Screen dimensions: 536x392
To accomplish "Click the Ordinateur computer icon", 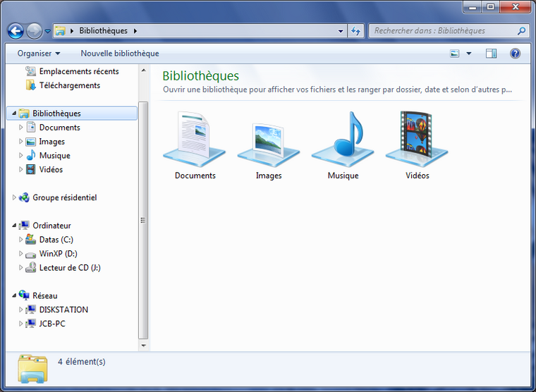I will [24, 225].
